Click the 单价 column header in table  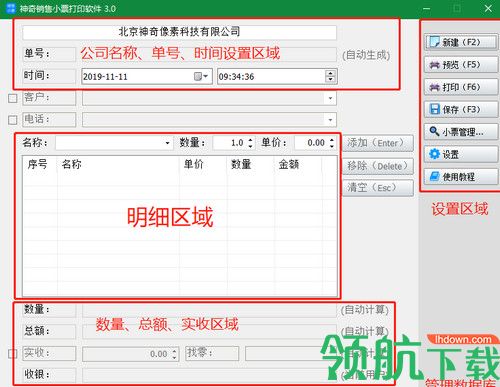203,164
